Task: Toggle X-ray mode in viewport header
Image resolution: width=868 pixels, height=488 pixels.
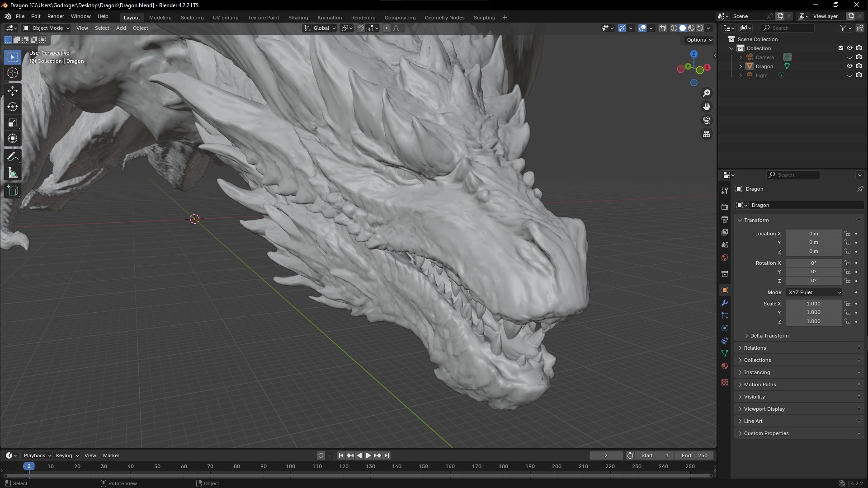Action: point(662,28)
